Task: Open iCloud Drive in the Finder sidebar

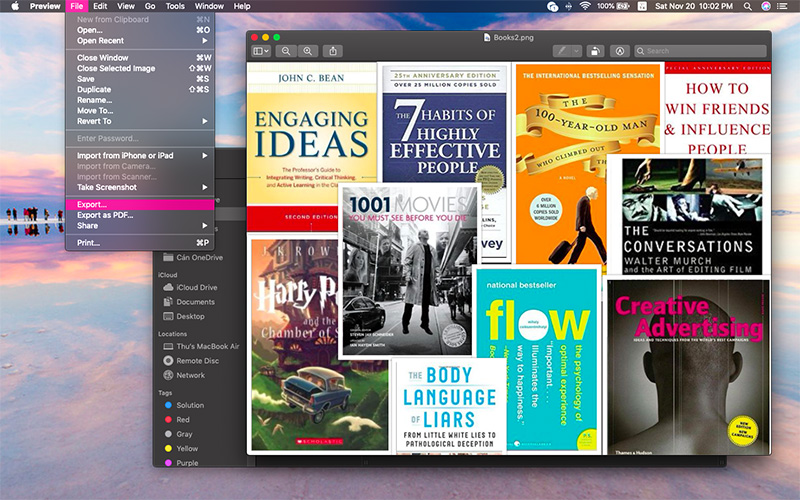Action: pyautogui.click(x=196, y=287)
